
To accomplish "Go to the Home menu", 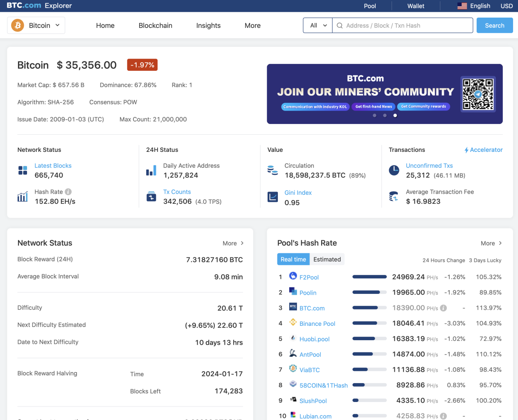I will pos(105,25).
